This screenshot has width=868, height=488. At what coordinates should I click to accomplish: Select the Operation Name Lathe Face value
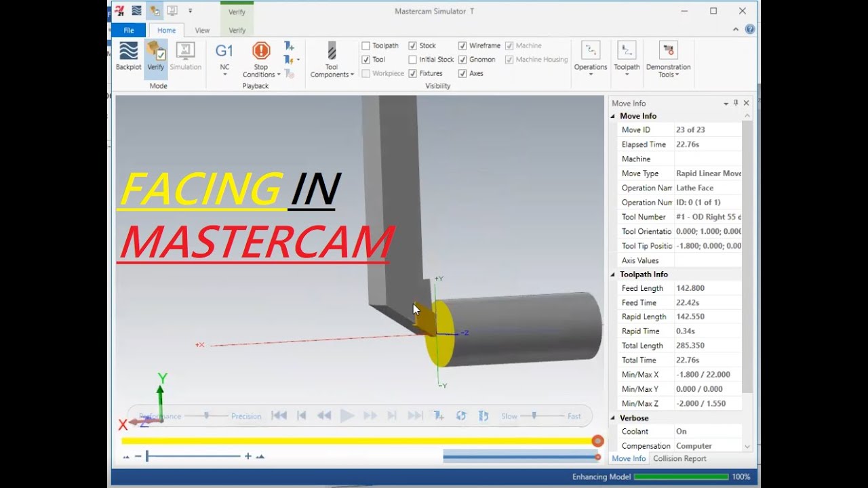click(694, 188)
